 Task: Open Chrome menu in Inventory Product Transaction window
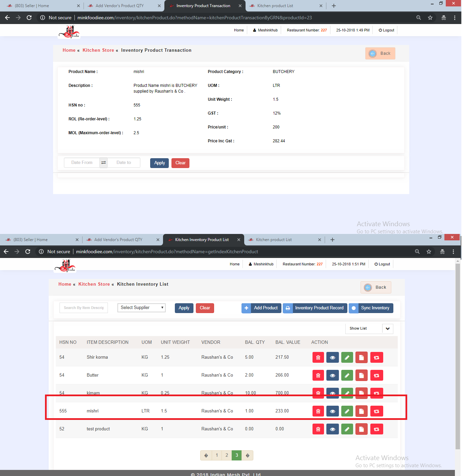[x=455, y=18]
